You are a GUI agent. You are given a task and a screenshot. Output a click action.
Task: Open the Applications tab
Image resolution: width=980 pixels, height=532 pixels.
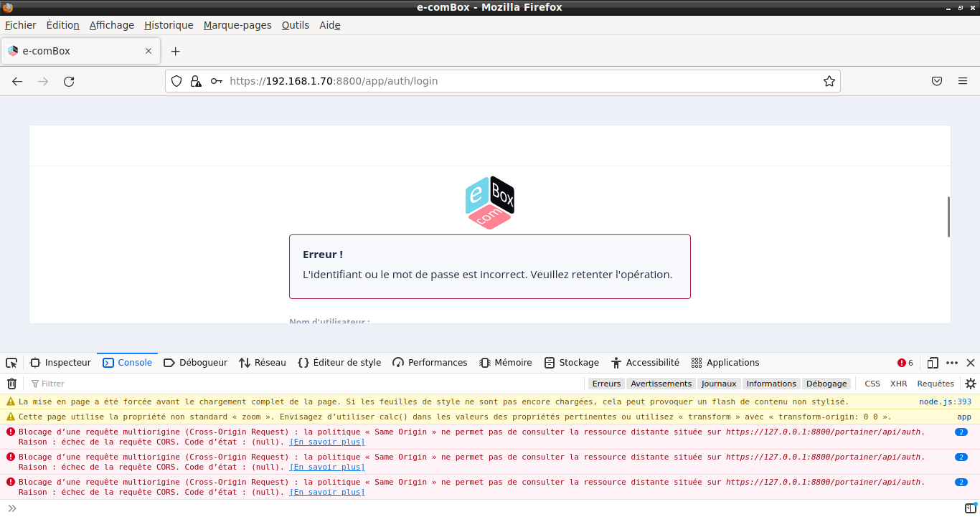tap(725, 363)
